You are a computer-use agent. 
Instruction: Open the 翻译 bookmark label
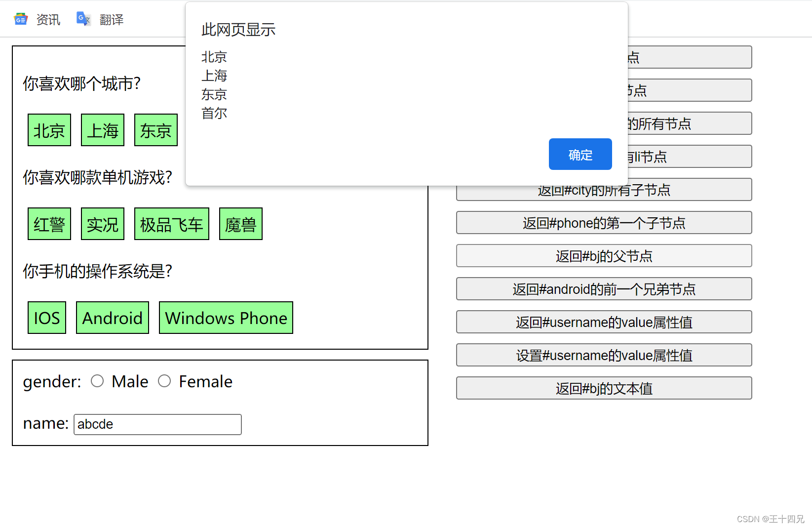coord(112,20)
